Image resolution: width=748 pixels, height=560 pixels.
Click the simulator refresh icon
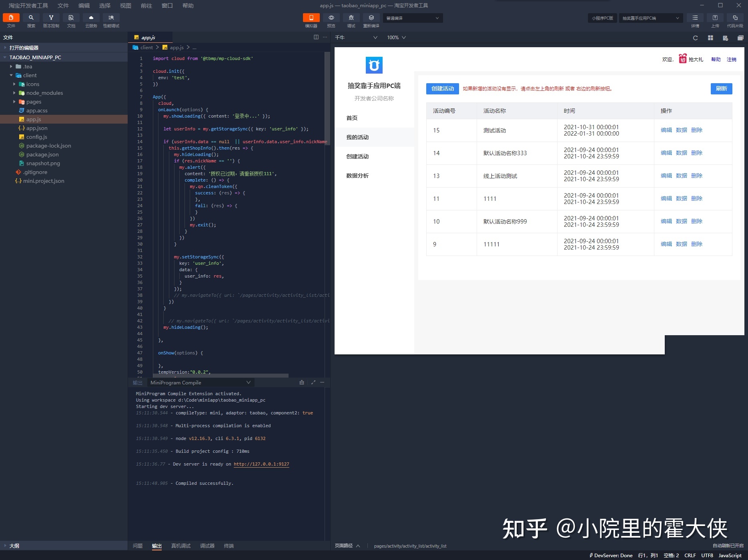[x=695, y=38]
